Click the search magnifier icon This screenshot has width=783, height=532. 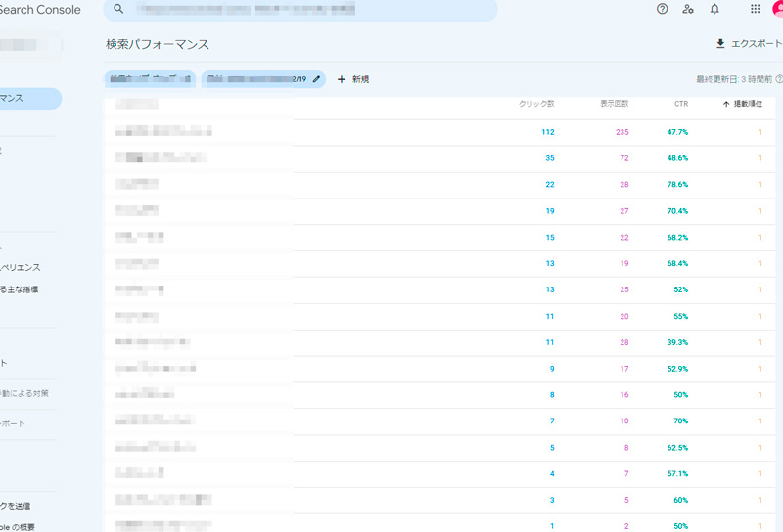118,9
